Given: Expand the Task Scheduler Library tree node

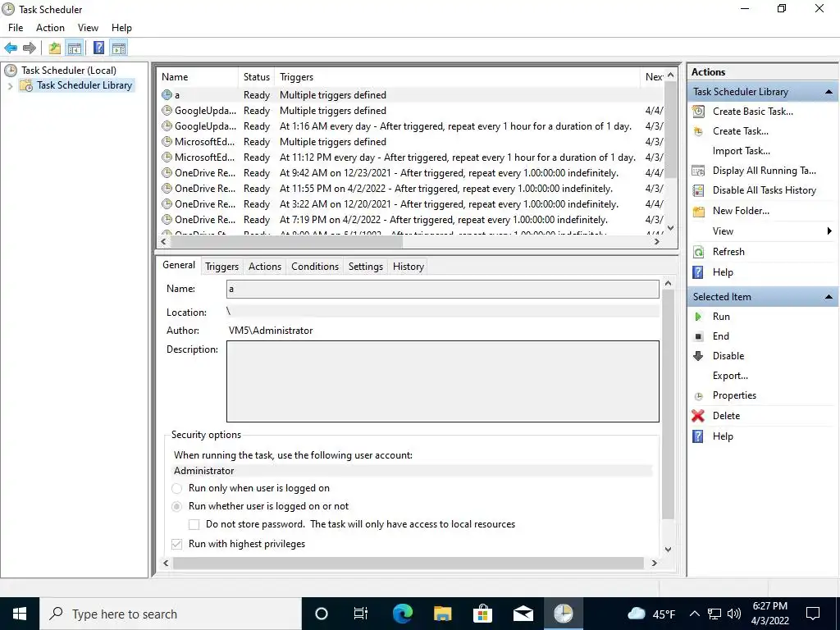Looking at the screenshot, I should pos(10,85).
